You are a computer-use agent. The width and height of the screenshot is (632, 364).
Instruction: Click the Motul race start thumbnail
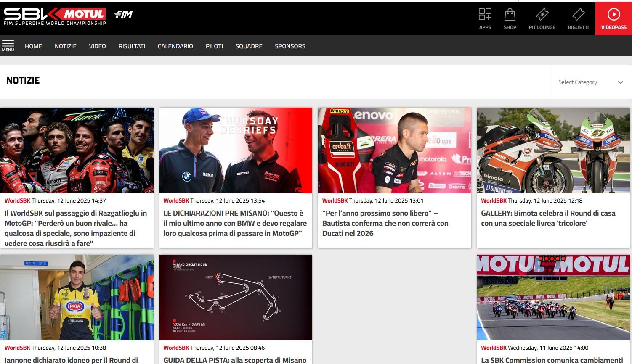pos(553,298)
